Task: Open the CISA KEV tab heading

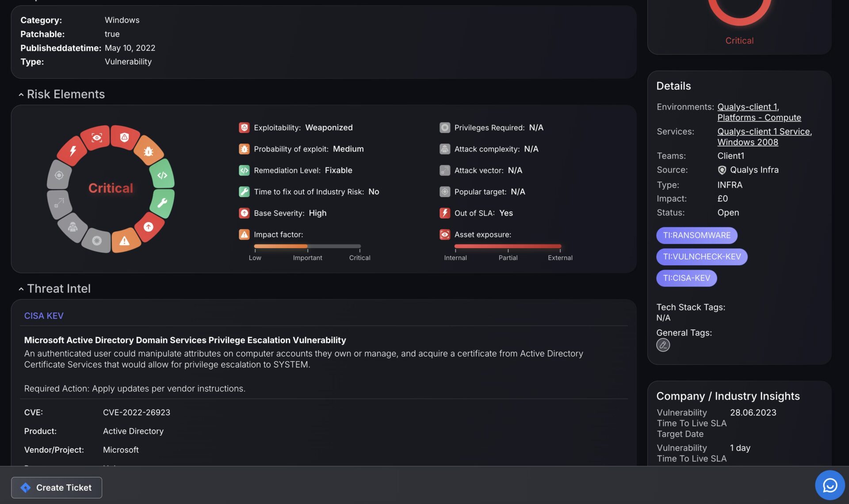Action: (44, 316)
